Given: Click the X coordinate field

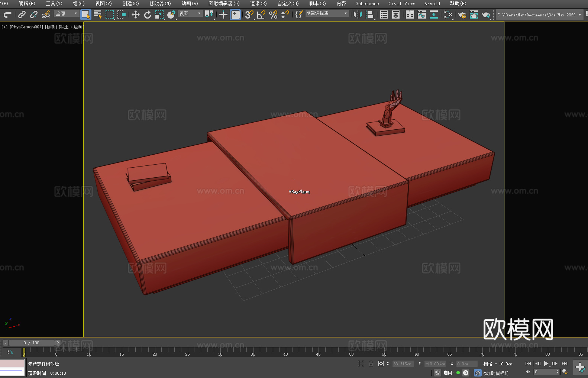Looking at the screenshot, I should 403,364.
